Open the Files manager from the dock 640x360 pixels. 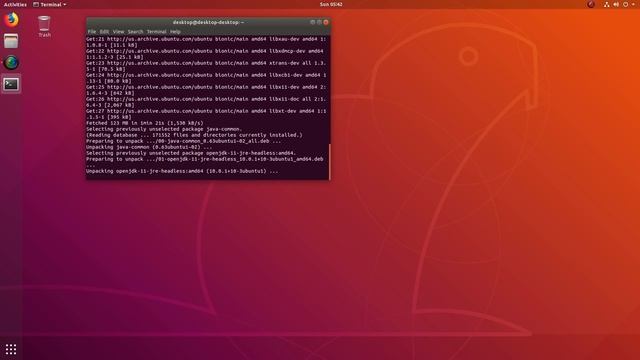[x=11, y=41]
